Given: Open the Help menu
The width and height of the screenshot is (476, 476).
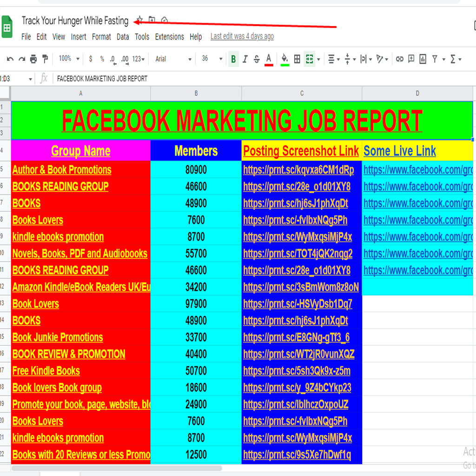Looking at the screenshot, I should point(196,37).
